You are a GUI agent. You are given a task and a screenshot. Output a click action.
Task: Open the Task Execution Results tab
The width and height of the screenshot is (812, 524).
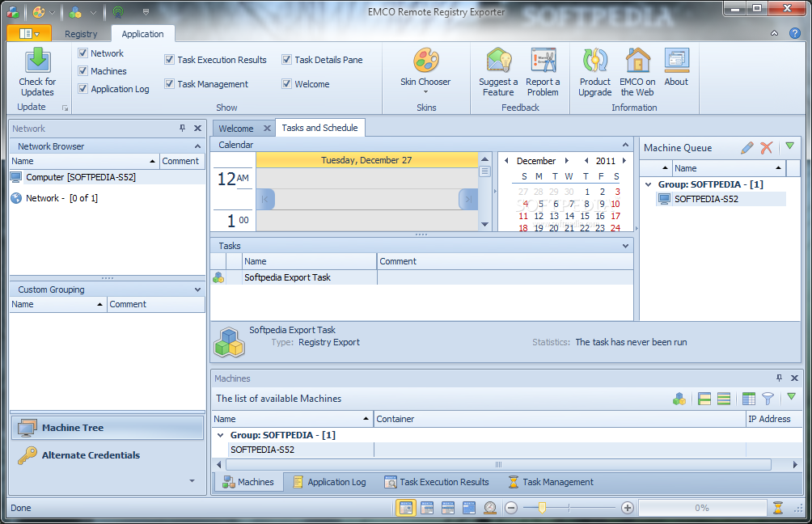tap(437, 482)
